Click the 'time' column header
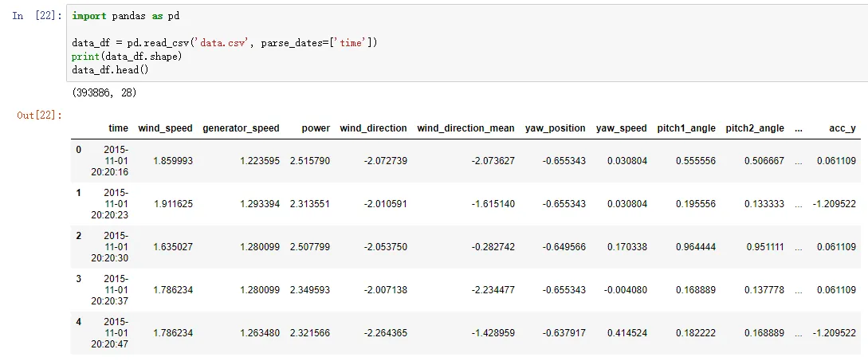This screenshot has height=361, width=868. [x=118, y=128]
